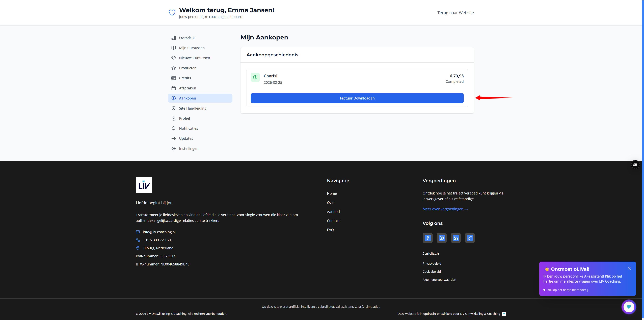Click the Credits card icon
644x320 pixels.
(174, 78)
